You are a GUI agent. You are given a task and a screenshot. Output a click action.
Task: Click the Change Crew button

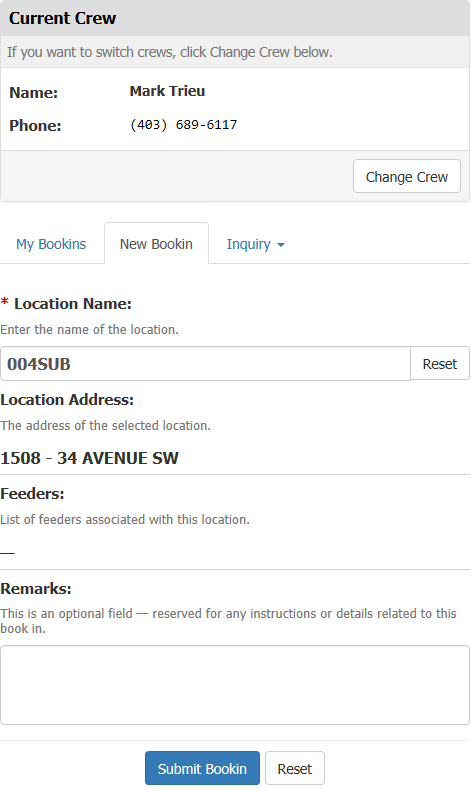407,176
